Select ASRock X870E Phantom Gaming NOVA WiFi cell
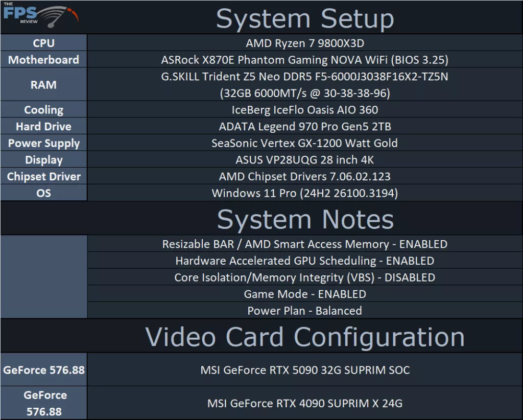Viewport: 523px width, 420px height. click(x=305, y=60)
